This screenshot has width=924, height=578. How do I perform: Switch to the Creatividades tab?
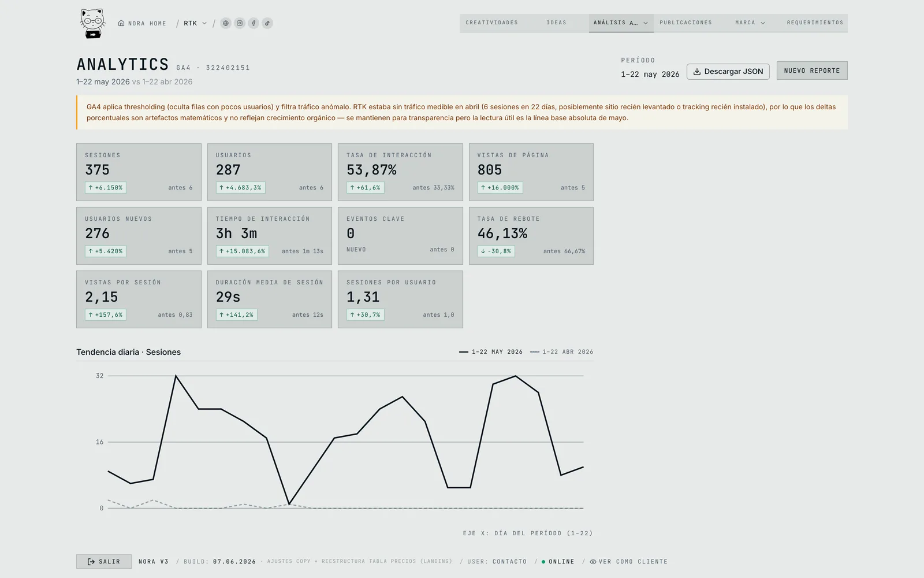(x=492, y=23)
